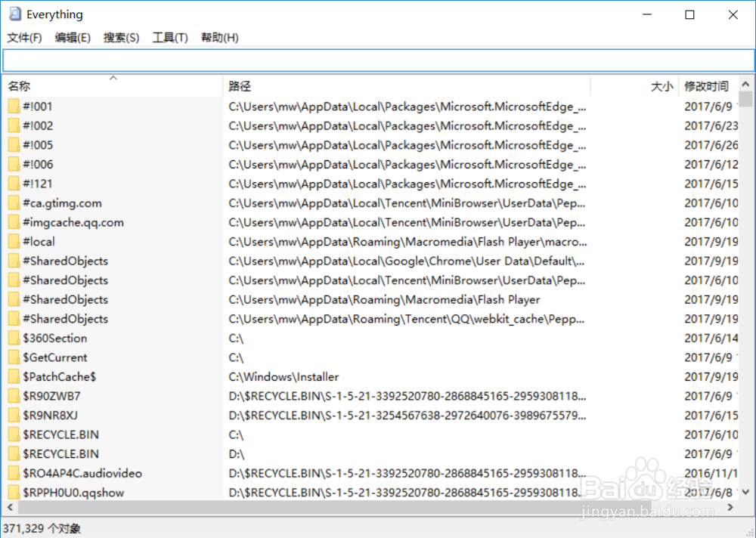
Task: Click the 371,329 个对象 status text
Action: coord(42,528)
